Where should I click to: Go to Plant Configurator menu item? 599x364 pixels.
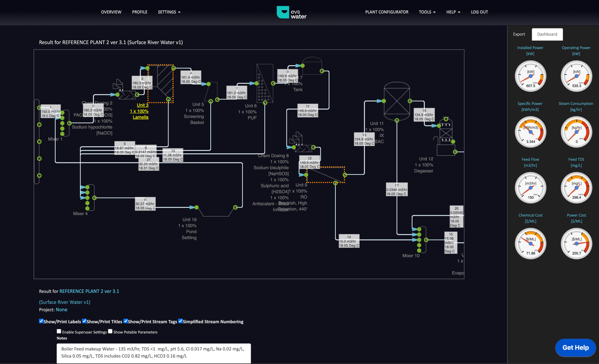(x=387, y=12)
